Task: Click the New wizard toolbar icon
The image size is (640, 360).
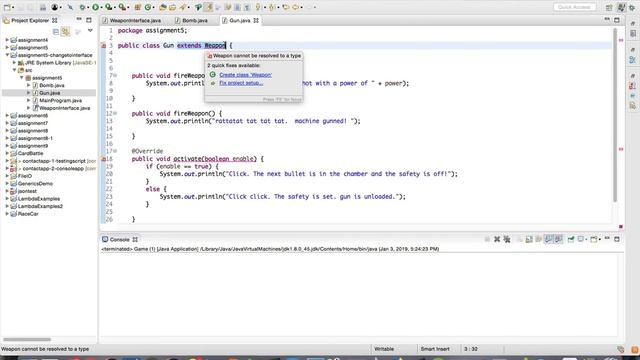Action: click(x=7, y=7)
